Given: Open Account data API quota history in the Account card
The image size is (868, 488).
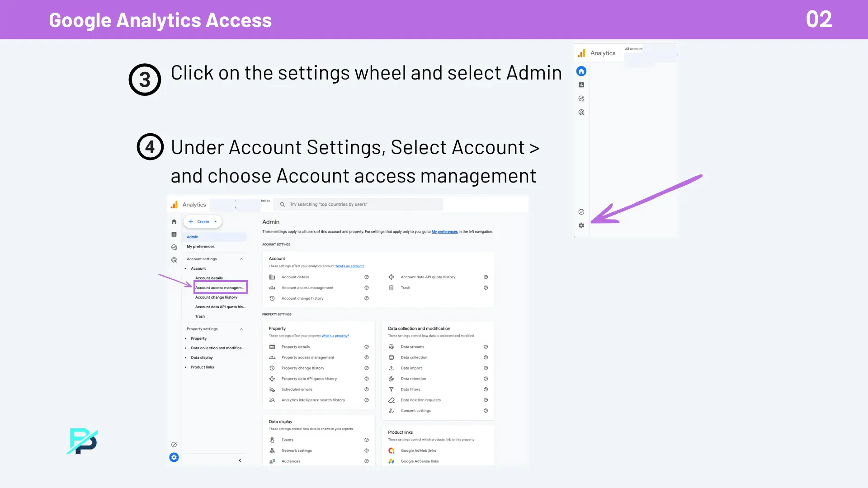Looking at the screenshot, I should point(428,277).
